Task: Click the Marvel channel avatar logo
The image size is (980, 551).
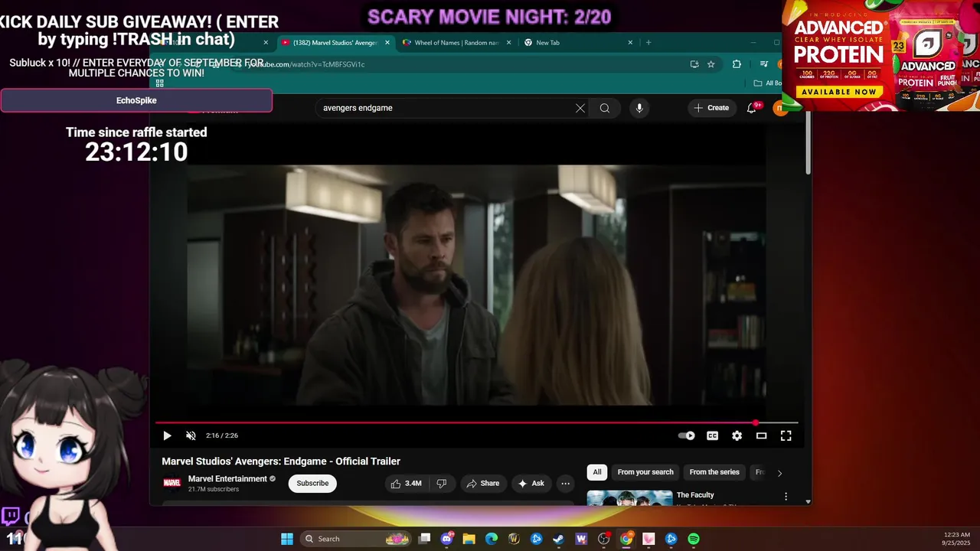Action: click(x=172, y=483)
